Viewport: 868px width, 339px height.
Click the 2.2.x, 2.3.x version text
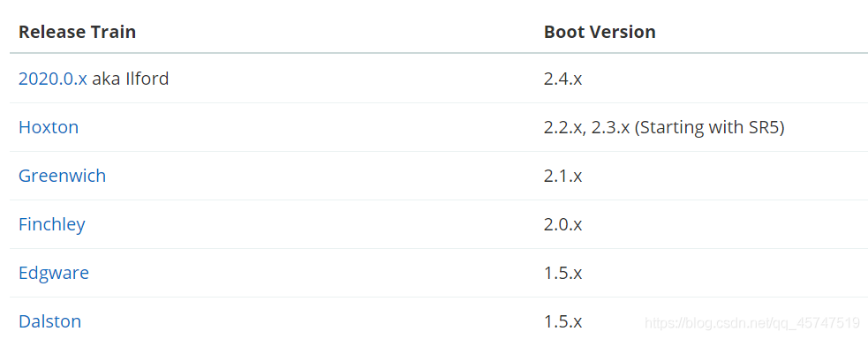[587, 128]
